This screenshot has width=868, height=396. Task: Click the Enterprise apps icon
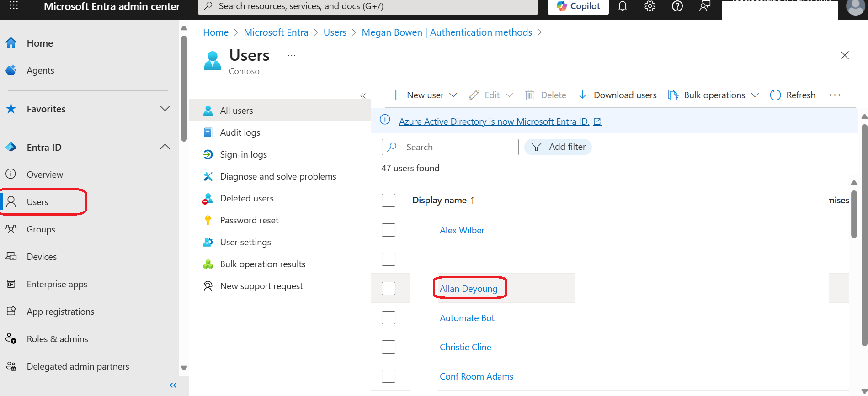(11, 284)
